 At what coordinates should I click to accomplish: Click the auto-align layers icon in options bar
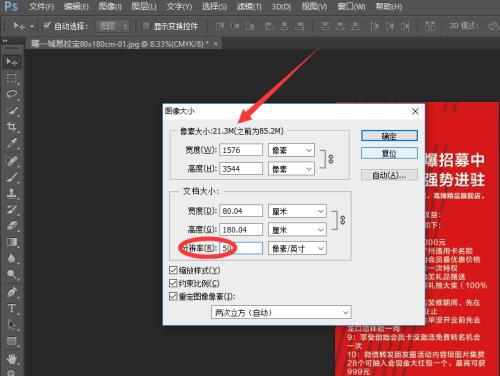click(430, 26)
